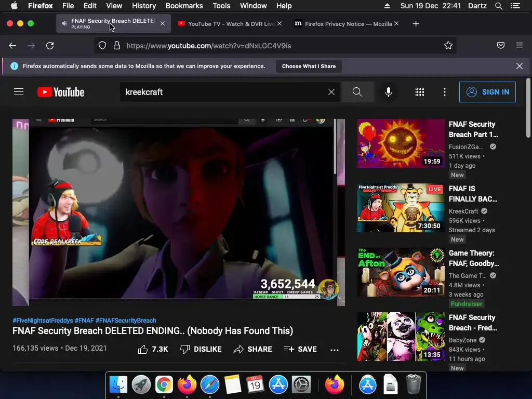Open the tracking protection shield icon
Screen dimensions: 532x399
tap(102, 46)
